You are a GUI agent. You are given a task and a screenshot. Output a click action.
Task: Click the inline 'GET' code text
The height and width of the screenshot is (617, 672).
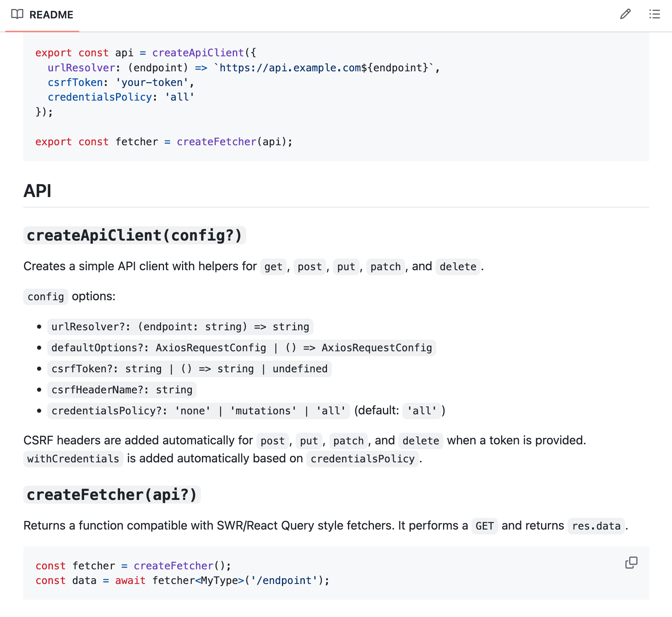pos(485,526)
